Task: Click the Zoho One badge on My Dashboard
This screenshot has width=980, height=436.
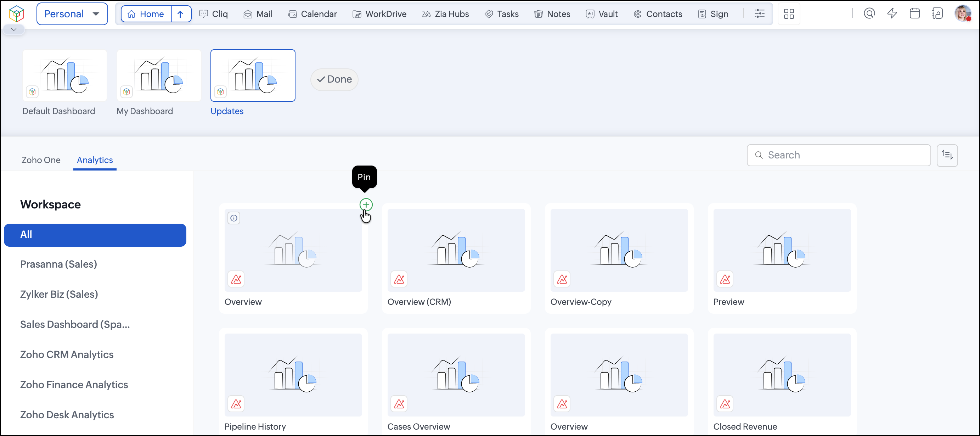Action: [127, 92]
